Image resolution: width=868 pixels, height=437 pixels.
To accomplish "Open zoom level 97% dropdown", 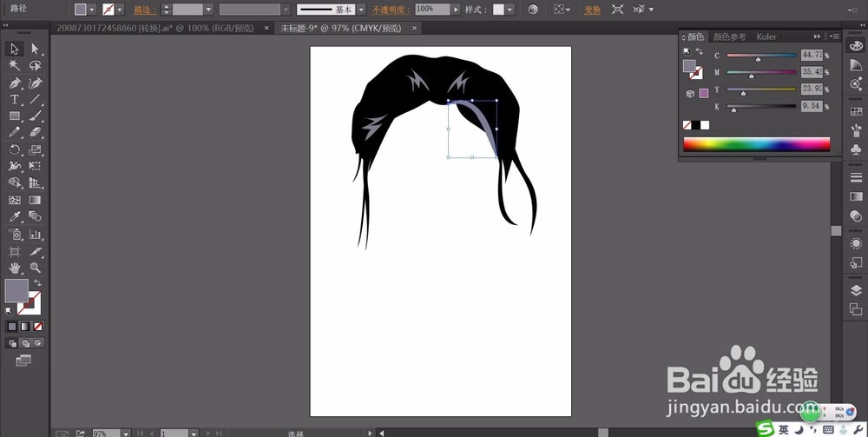I will (126, 434).
